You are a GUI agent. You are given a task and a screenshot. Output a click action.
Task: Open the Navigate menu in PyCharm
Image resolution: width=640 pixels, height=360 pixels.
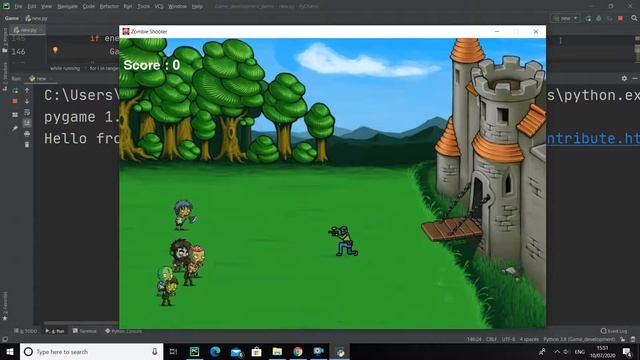pos(67,7)
